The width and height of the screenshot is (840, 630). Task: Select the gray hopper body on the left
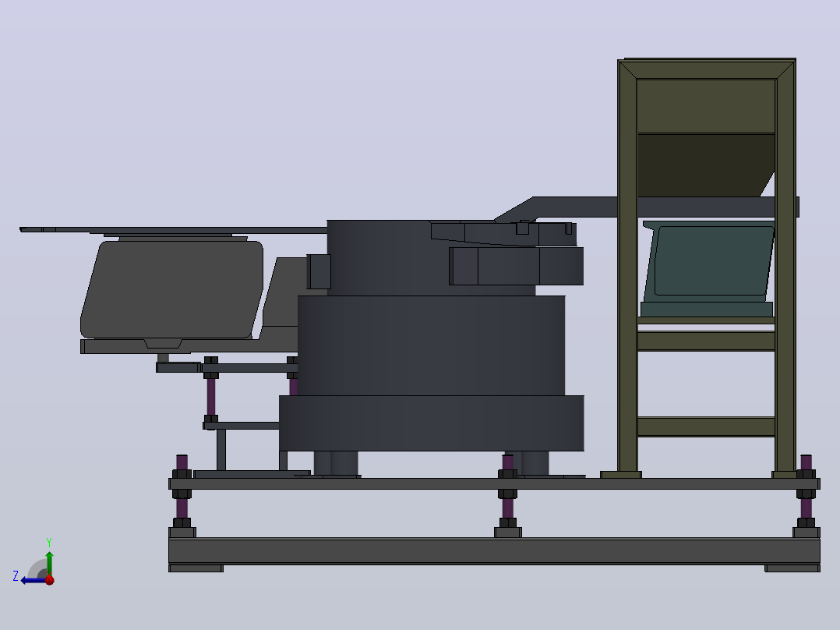172,290
